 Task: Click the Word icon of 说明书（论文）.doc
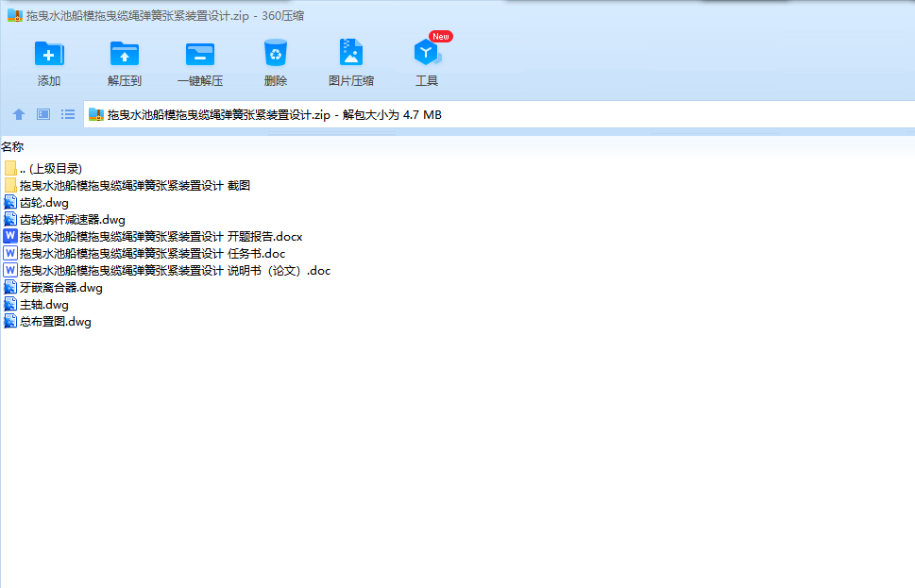[10, 270]
